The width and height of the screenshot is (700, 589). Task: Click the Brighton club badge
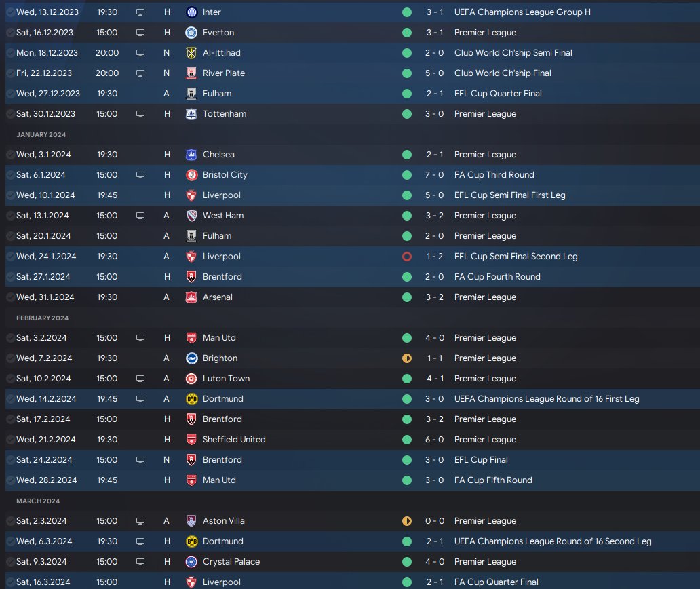click(191, 358)
